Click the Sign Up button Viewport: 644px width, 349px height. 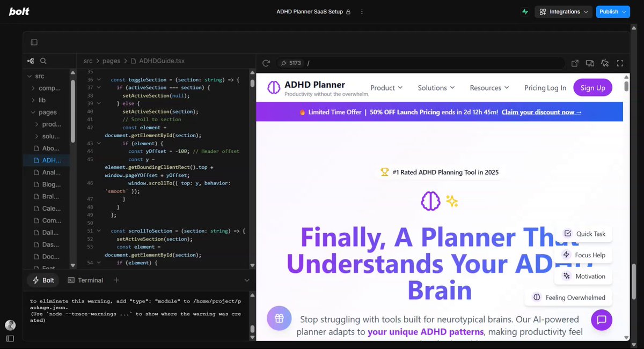click(592, 88)
